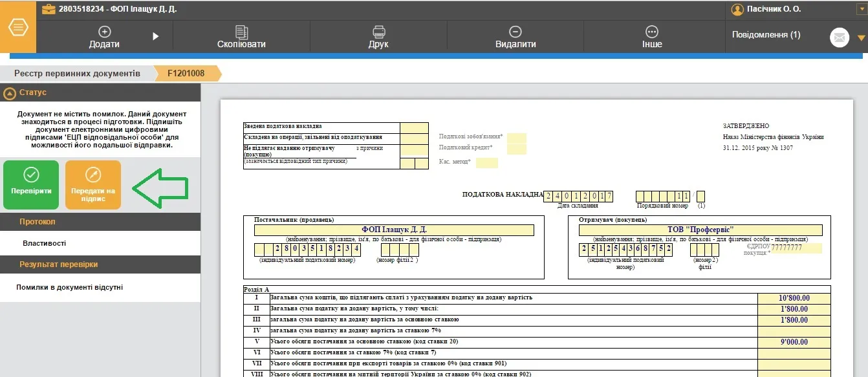Click the Додати plus icon
This screenshot has height=377, width=868.
104,31
